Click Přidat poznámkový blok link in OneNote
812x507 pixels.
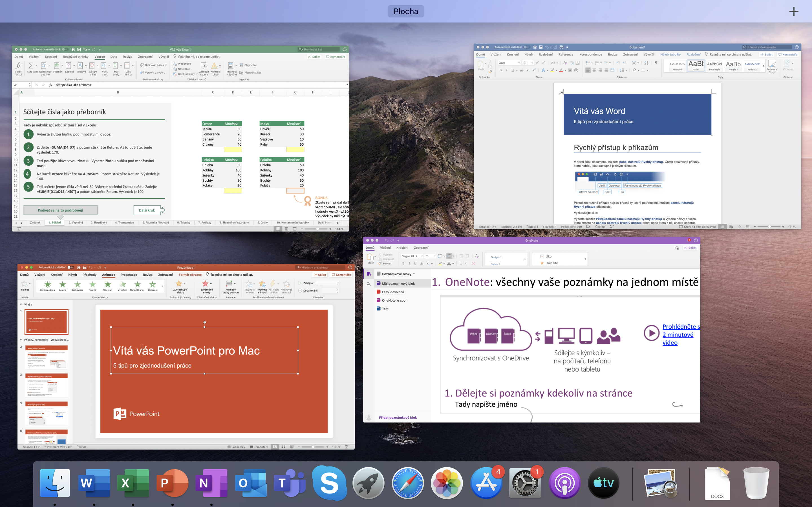tap(398, 417)
